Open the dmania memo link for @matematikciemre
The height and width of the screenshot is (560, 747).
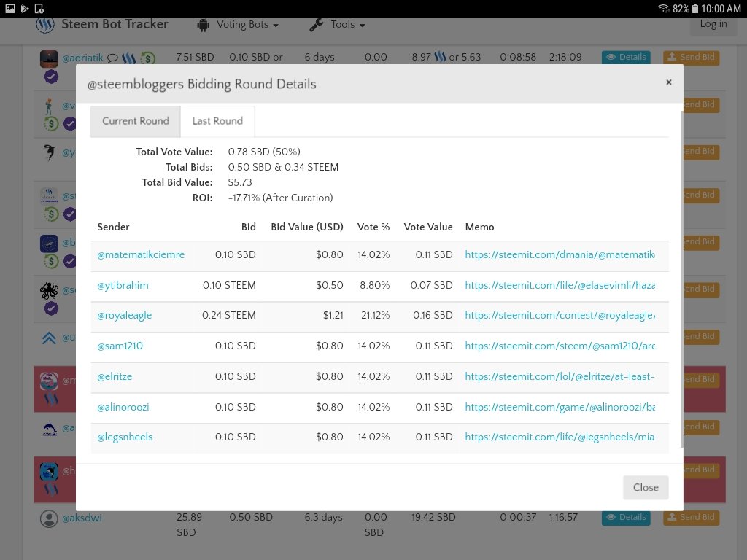pyautogui.click(x=560, y=254)
